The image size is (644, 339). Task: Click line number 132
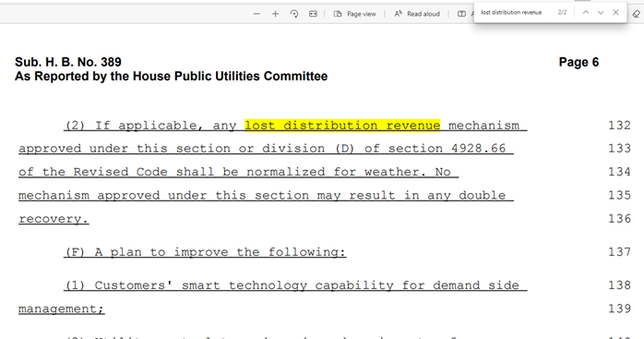click(619, 125)
